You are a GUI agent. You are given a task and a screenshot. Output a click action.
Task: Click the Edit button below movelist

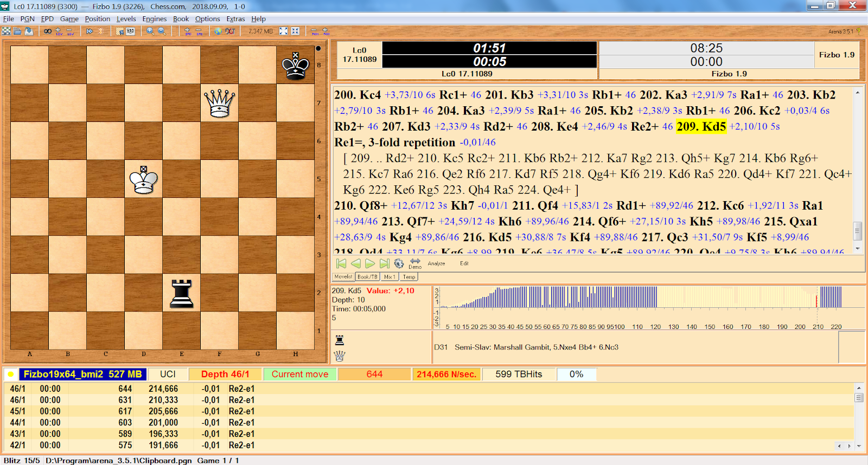click(464, 263)
